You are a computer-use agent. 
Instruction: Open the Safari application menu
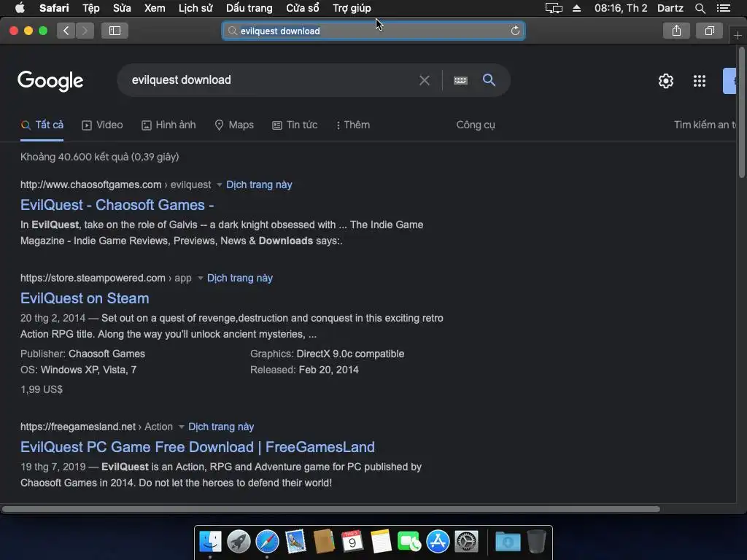[54, 8]
